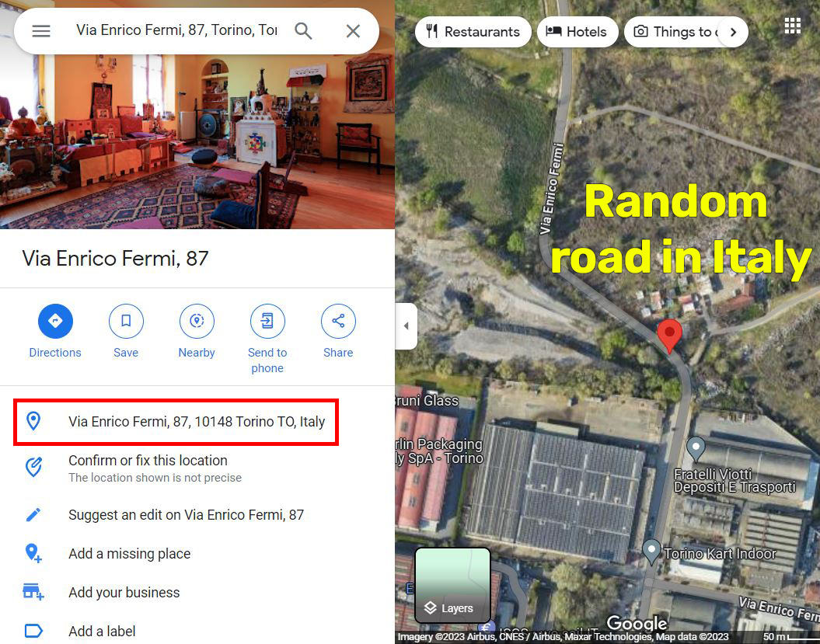Save this place with bookmark icon
The height and width of the screenshot is (644, 820).
point(126,321)
